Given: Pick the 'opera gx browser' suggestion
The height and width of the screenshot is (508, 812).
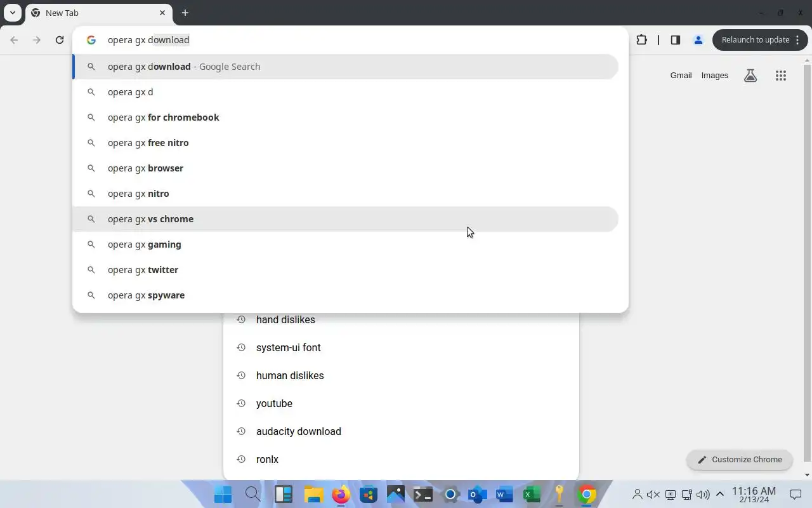Looking at the screenshot, I should 346,168.
